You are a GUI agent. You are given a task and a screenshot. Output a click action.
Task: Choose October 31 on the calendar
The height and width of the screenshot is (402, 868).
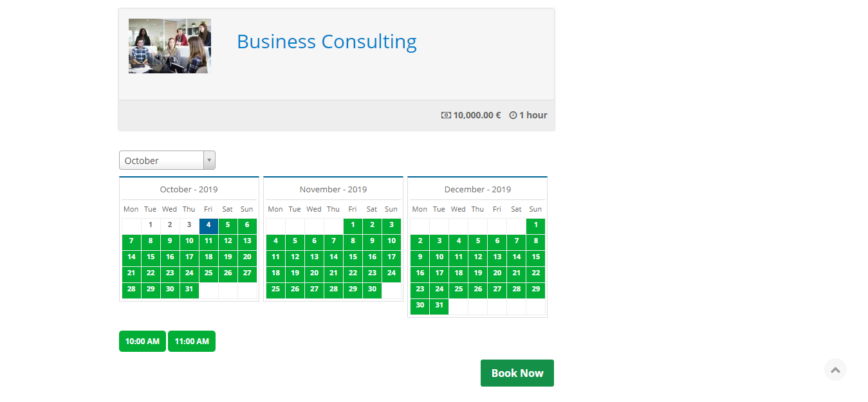[x=189, y=289]
